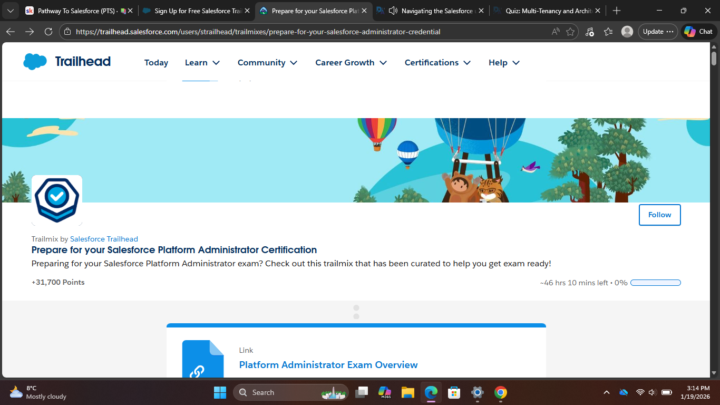Open Settings from taskbar
This screenshot has height=405, width=720.
478,393
